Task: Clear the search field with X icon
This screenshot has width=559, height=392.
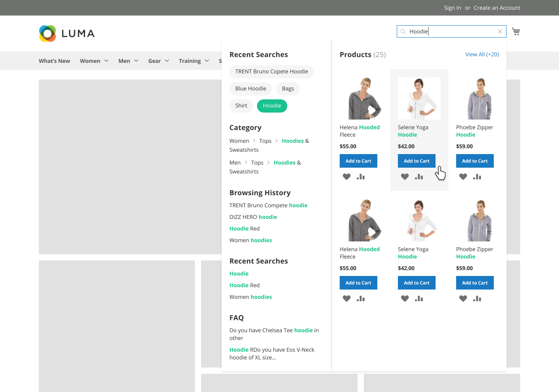Action: pos(500,31)
